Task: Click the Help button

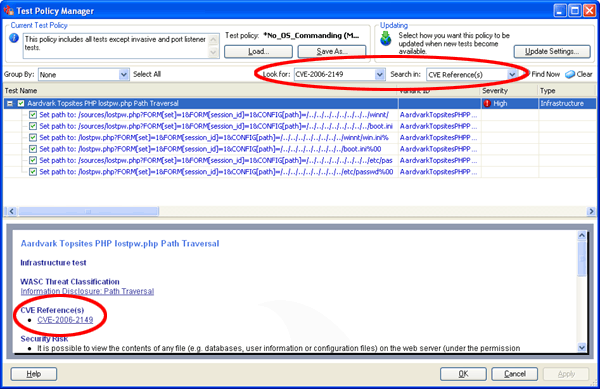Action: click(34, 374)
